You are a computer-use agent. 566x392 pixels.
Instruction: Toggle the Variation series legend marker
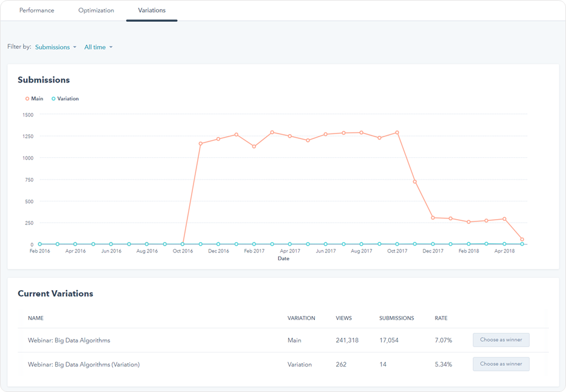pos(53,99)
